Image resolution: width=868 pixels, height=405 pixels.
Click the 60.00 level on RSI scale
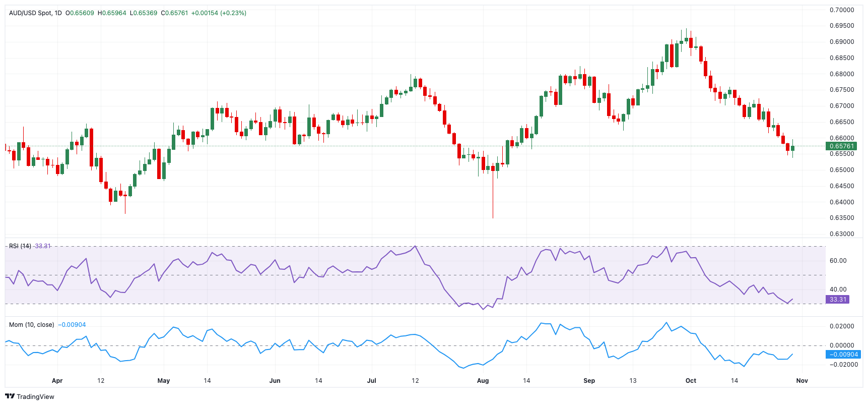click(x=838, y=261)
